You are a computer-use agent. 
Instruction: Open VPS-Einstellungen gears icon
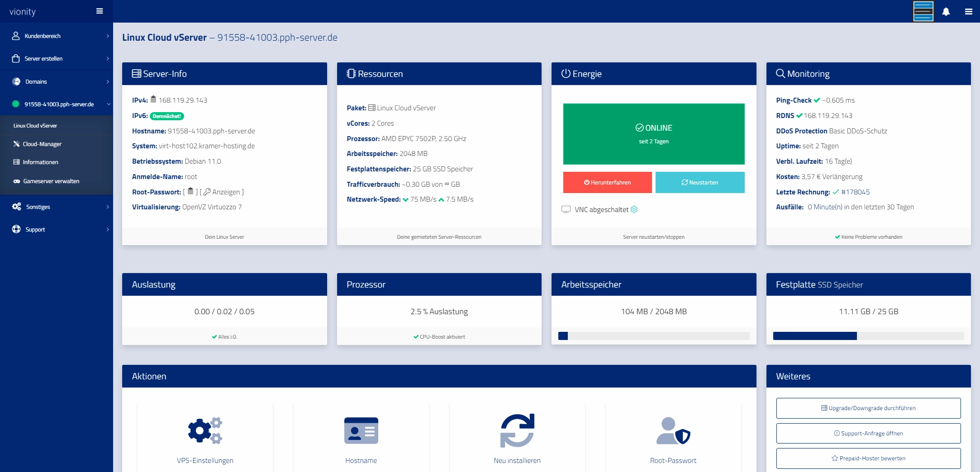205,430
